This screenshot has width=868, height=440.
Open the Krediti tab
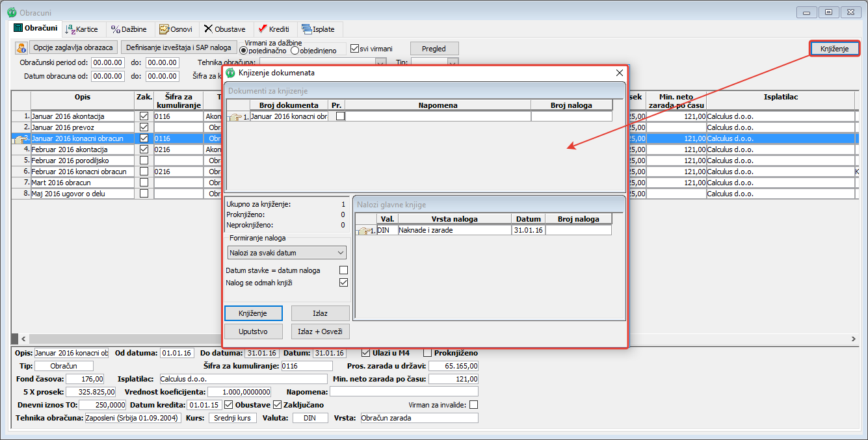click(x=274, y=29)
